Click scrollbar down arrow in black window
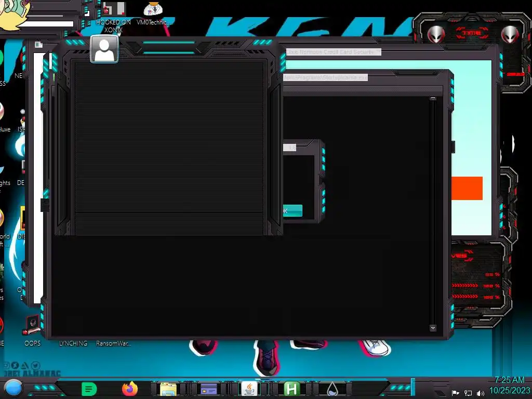Viewport: 532px width, 399px height. tap(433, 328)
